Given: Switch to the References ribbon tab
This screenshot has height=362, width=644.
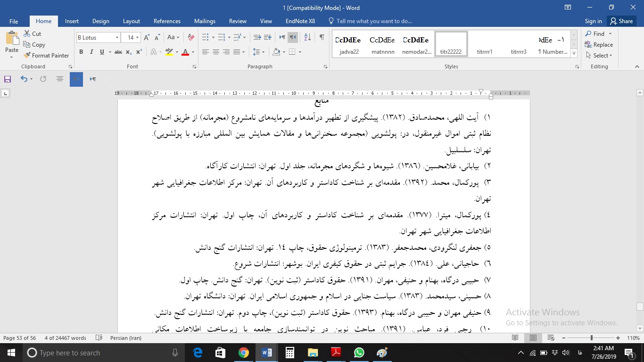Looking at the screenshot, I should pyautogui.click(x=167, y=21).
